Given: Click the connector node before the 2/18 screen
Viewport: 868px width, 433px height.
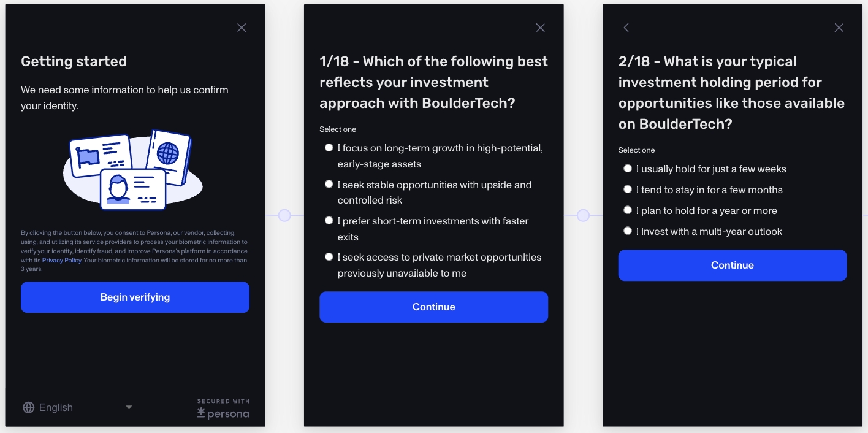Looking at the screenshot, I should [583, 215].
